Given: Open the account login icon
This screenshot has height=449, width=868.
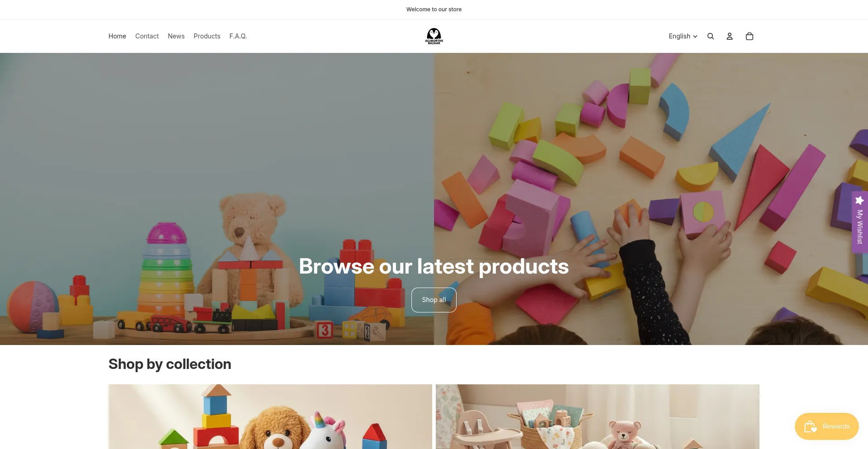Looking at the screenshot, I should click(x=730, y=36).
